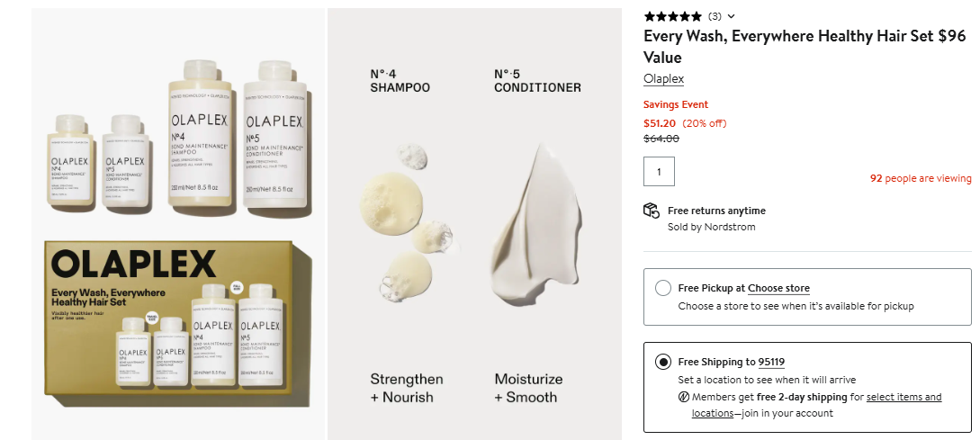Open the Choose store link

coord(778,288)
